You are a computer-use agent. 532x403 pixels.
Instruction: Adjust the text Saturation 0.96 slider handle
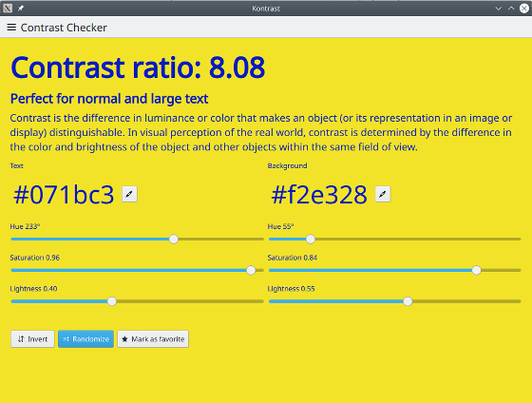point(251,270)
